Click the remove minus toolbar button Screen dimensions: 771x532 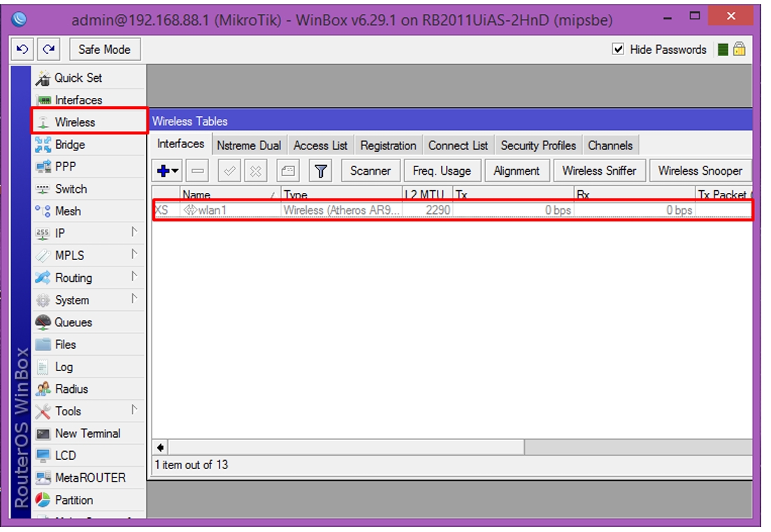(x=198, y=171)
